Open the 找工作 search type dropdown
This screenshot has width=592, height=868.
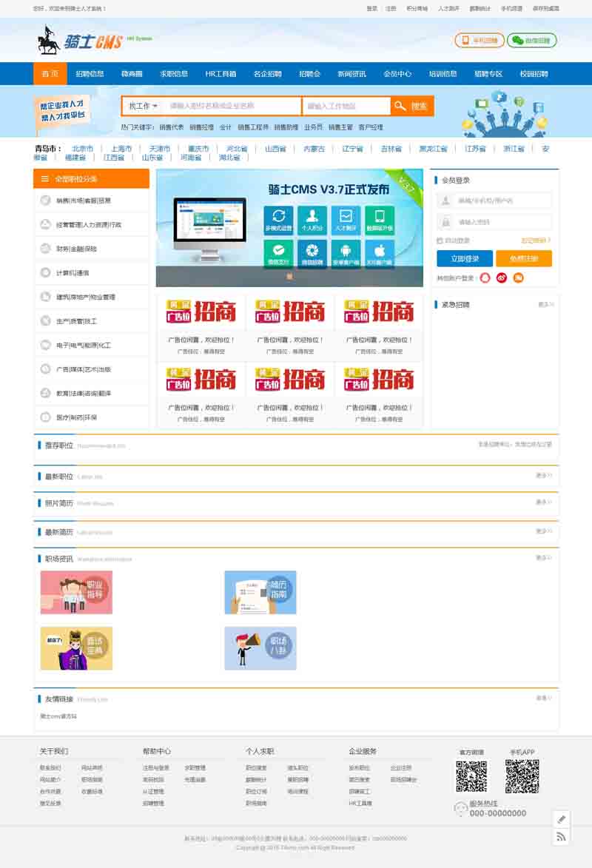point(143,107)
